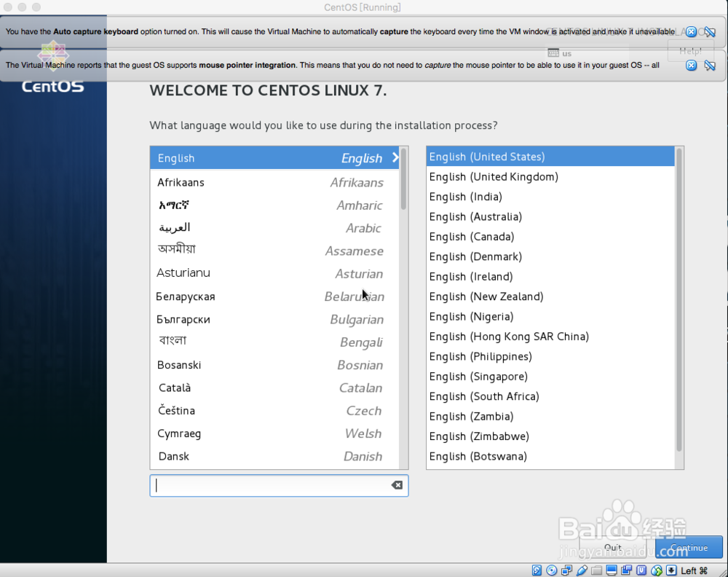Choose English (New Zealand) locale

pyautogui.click(x=550, y=297)
